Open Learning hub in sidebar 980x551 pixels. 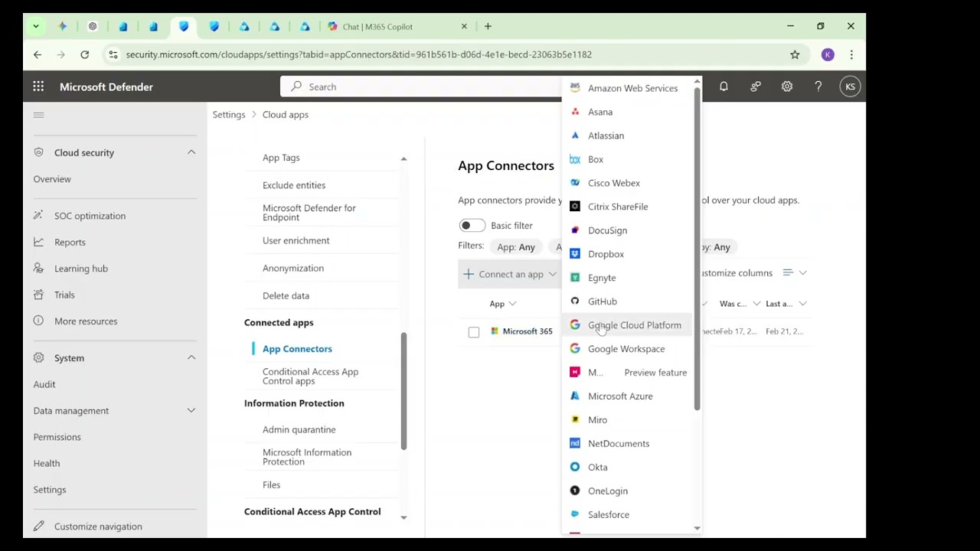click(x=81, y=269)
